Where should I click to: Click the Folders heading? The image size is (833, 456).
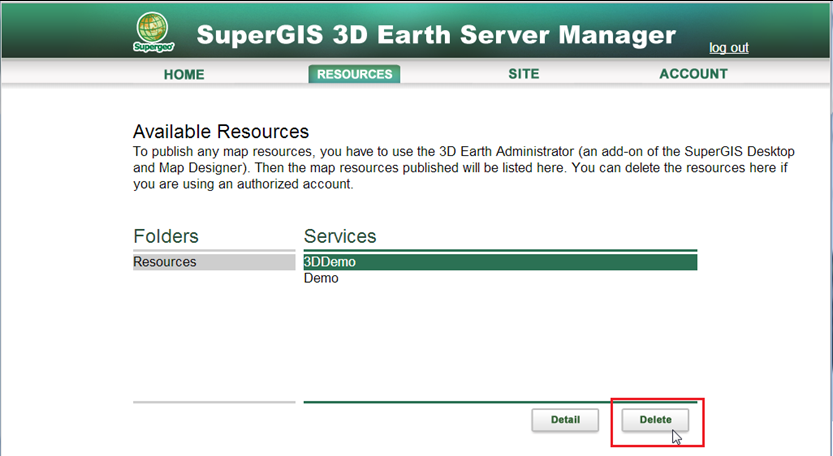coord(166,236)
